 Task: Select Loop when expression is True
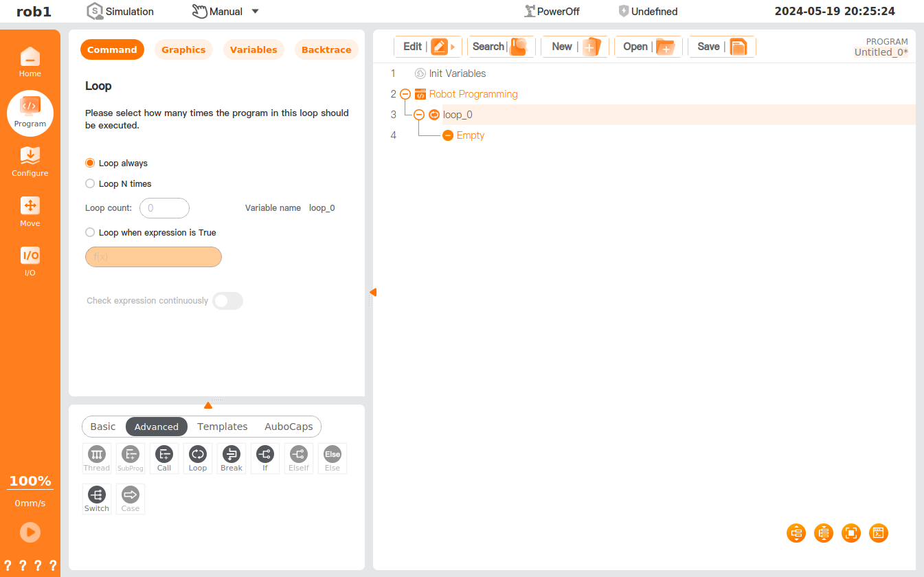pyautogui.click(x=90, y=233)
